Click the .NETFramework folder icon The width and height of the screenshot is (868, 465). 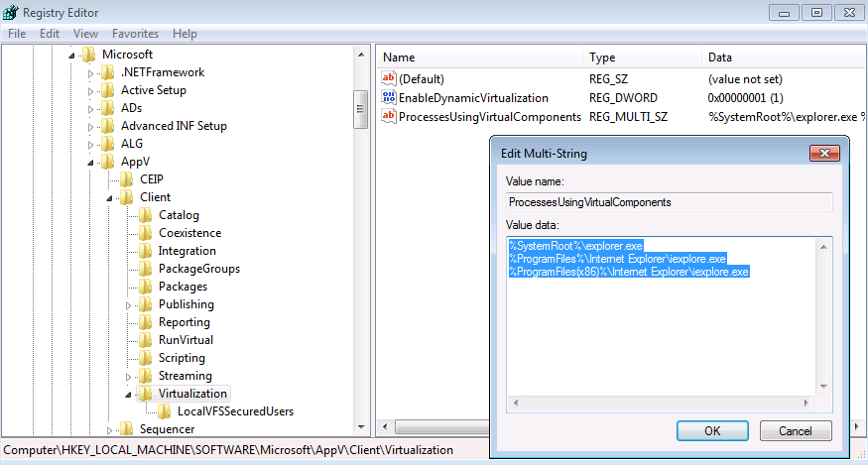coord(107,72)
